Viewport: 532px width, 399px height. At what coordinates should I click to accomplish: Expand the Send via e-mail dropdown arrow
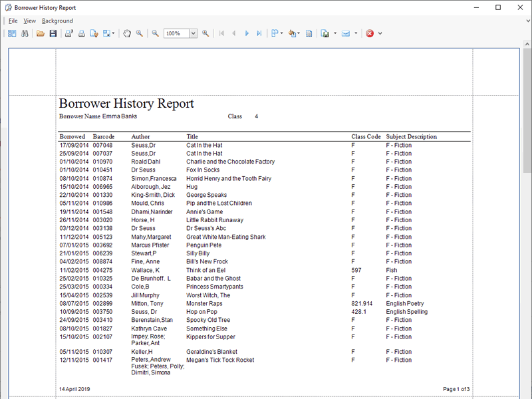click(x=356, y=33)
